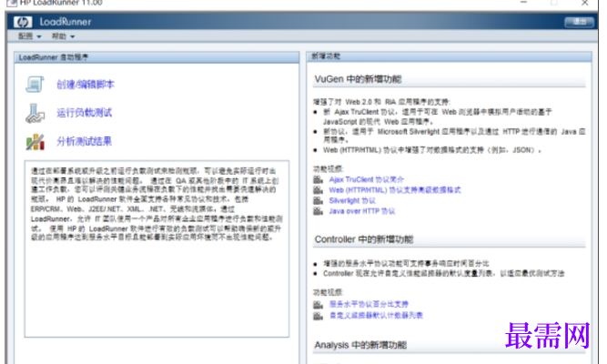The height and width of the screenshot is (364, 607).
Task: Open the Web (HTTP/HTML) 协议支持高级数据格式 link
Action: pyautogui.click(x=395, y=190)
